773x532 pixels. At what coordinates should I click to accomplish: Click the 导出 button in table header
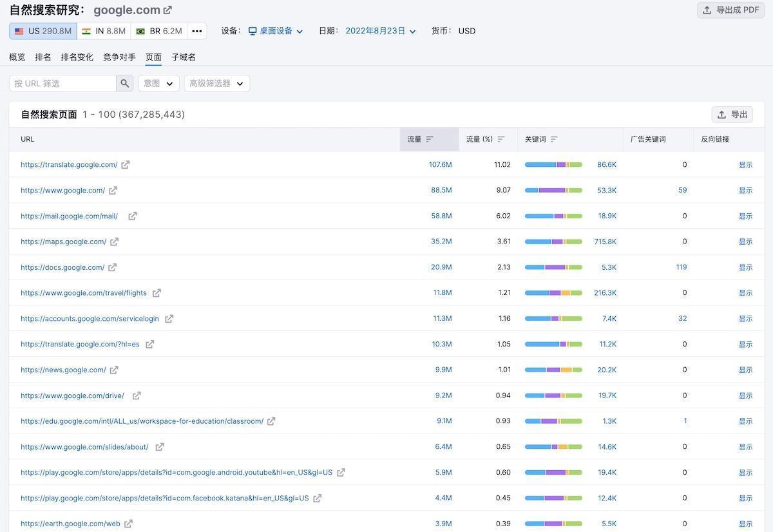[x=732, y=115]
